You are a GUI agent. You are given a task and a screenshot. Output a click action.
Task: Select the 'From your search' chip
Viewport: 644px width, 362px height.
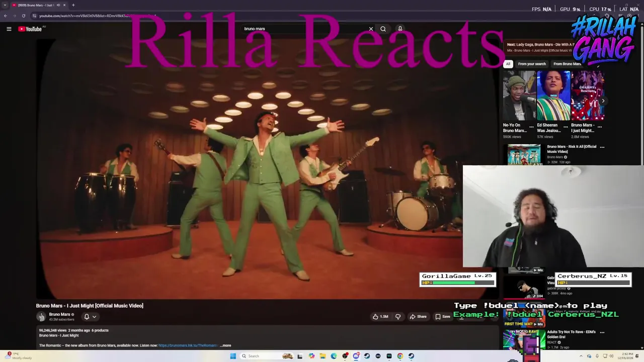pyautogui.click(x=532, y=64)
